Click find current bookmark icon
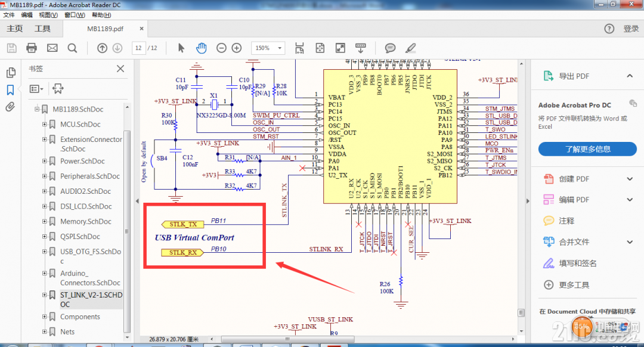 pos(58,89)
